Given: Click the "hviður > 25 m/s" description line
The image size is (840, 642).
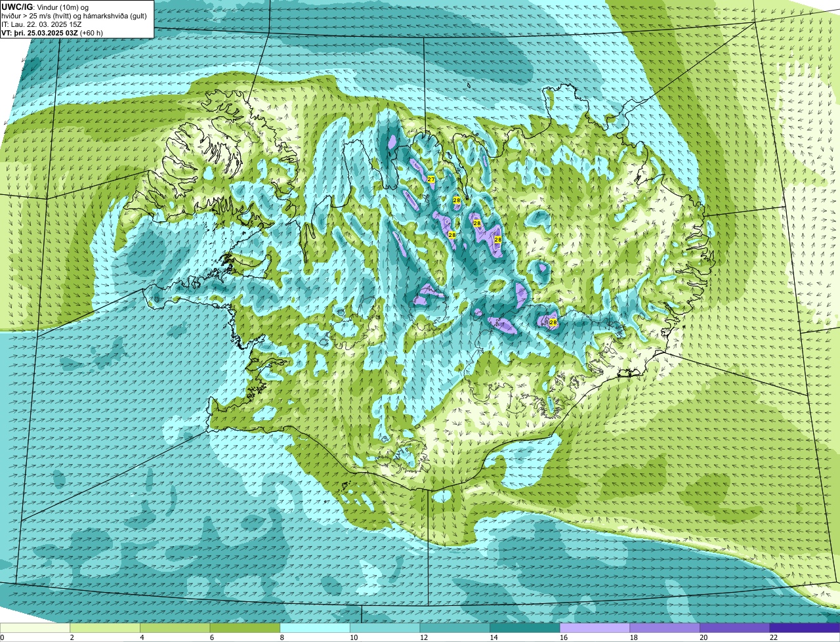Looking at the screenshot, I should [x=74, y=16].
